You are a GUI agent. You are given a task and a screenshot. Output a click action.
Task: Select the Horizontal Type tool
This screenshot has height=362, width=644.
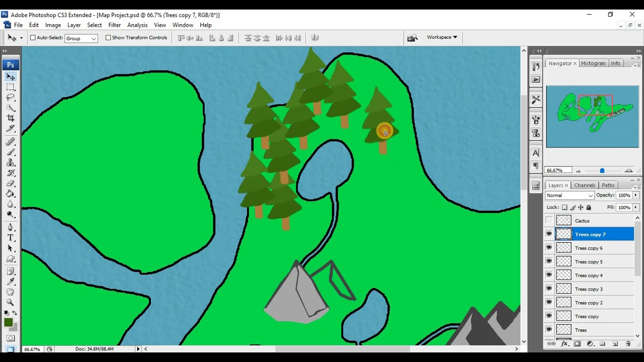tap(11, 238)
